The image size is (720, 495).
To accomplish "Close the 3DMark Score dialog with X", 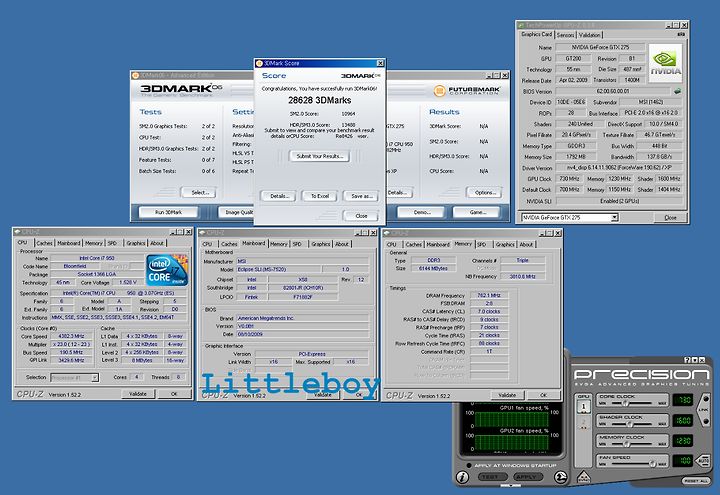I will pyautogui.click(x=380, y=63).
